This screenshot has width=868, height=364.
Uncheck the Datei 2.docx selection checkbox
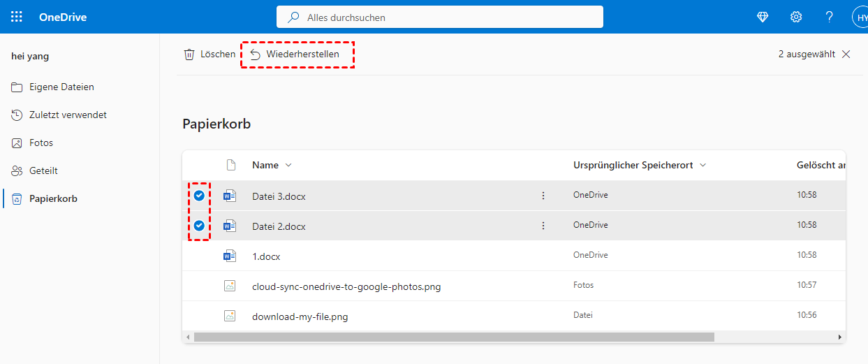(x=199, y=226)
